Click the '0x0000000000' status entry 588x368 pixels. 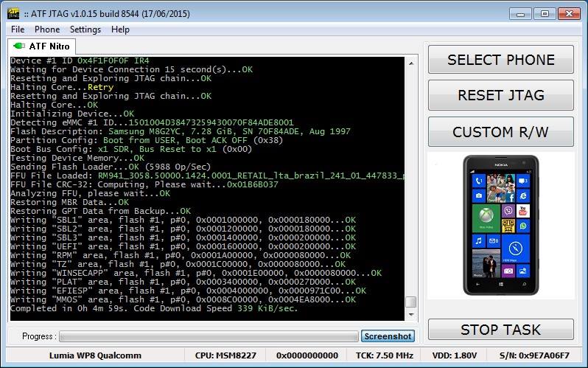coord(307,355)
